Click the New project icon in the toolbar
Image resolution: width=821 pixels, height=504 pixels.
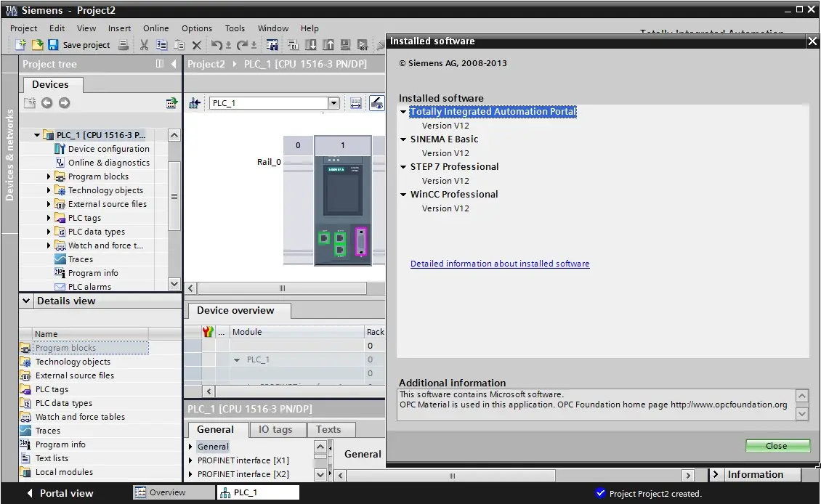[x=20, y=45]
